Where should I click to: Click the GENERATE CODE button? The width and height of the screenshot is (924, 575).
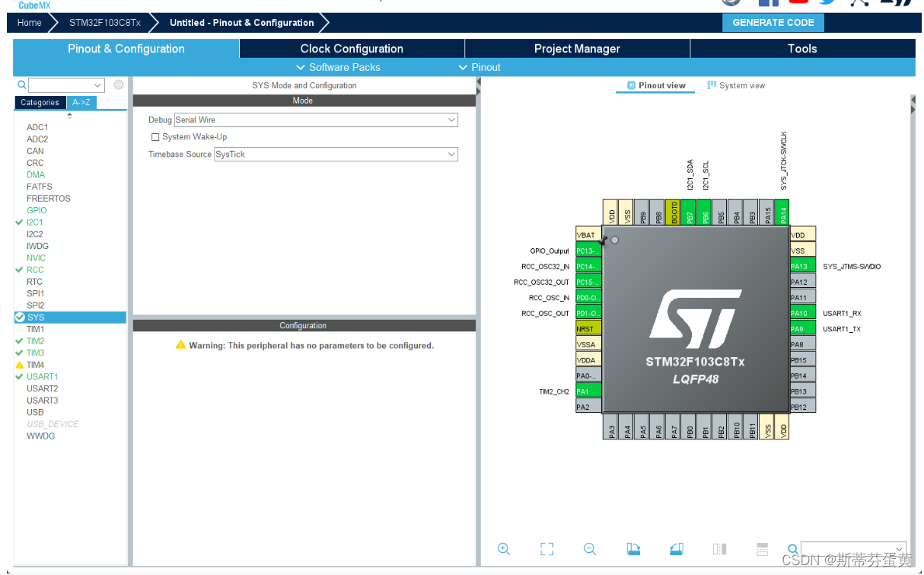773,23
